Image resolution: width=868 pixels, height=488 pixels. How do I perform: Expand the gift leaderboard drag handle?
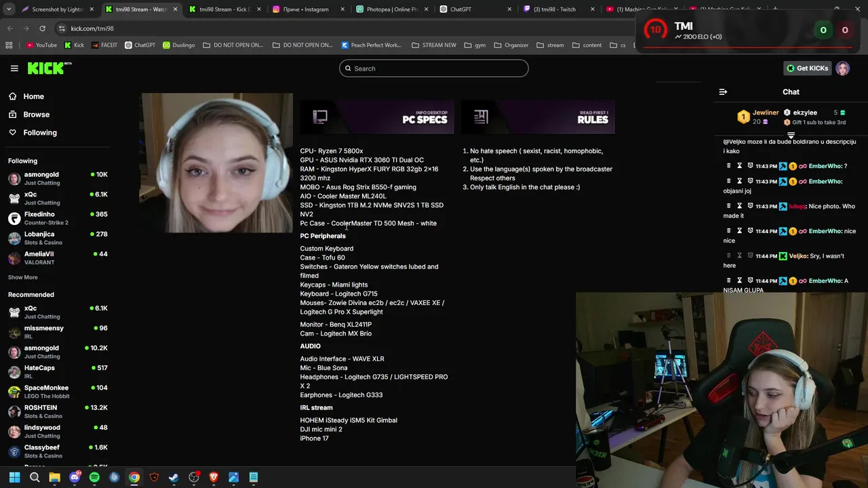pyautogui.click(x=791, y=136)
